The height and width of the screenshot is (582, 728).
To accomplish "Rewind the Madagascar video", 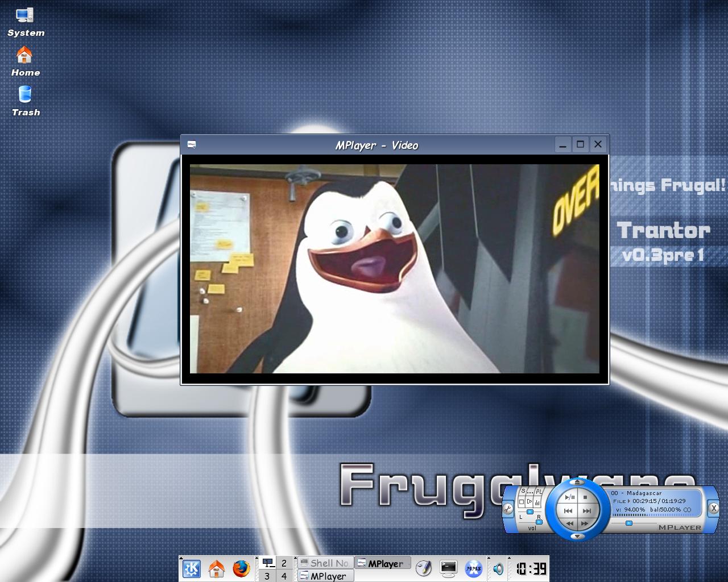I will click(x=570, y=523).
